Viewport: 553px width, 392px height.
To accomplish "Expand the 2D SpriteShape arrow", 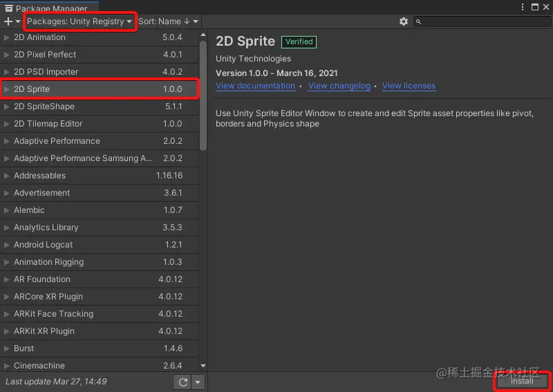I will click(6, 106).
